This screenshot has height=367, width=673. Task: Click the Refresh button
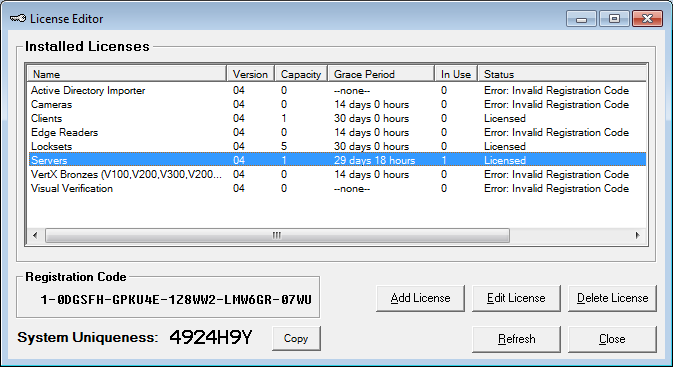(516, 339)
